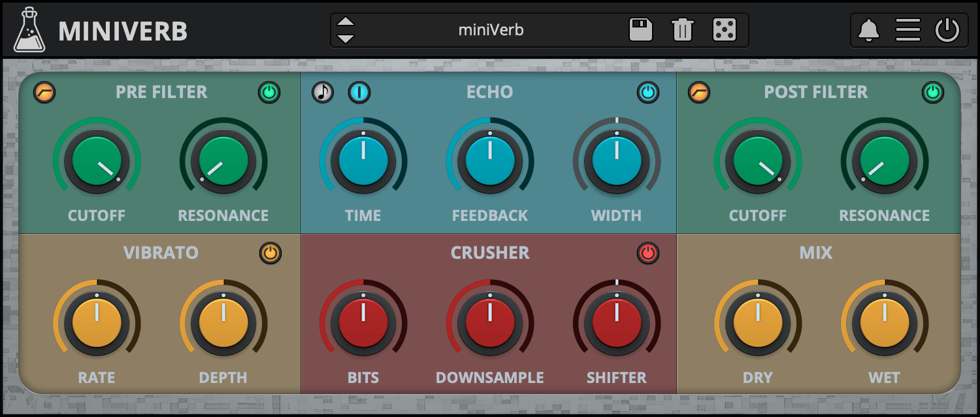The image size is (980, 417).
Task: Click the VIBRATO section title
Action: pyautogui.click(x=161, y=253)
